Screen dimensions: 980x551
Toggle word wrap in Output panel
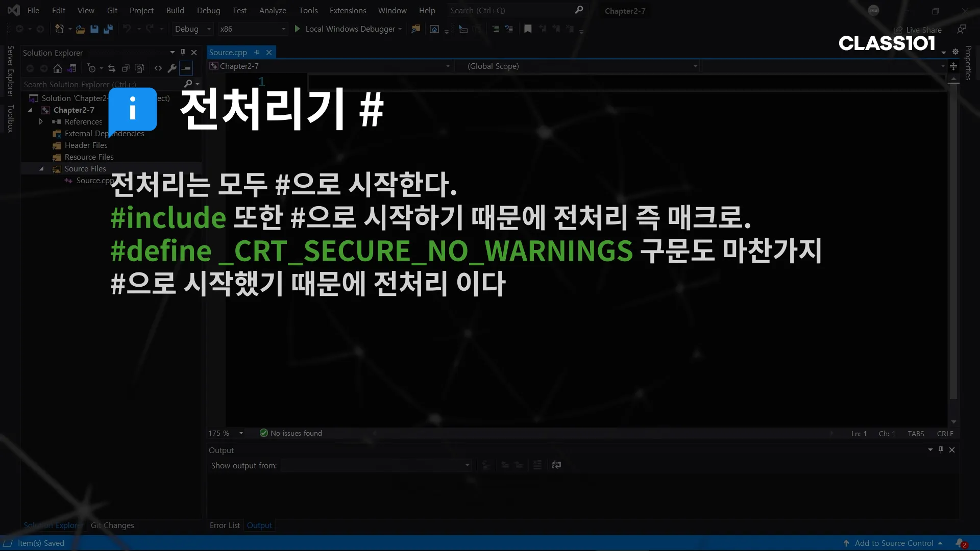point(556,465)
